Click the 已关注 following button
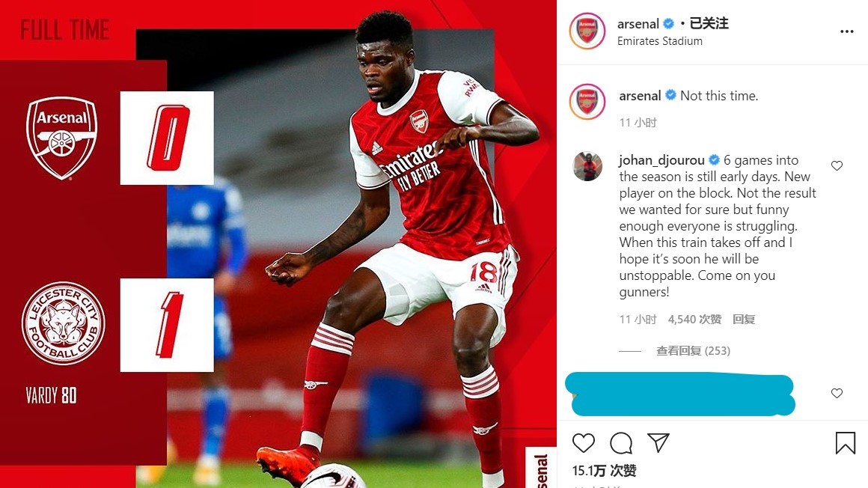868x488 pixels. click(x=709, y=23)
